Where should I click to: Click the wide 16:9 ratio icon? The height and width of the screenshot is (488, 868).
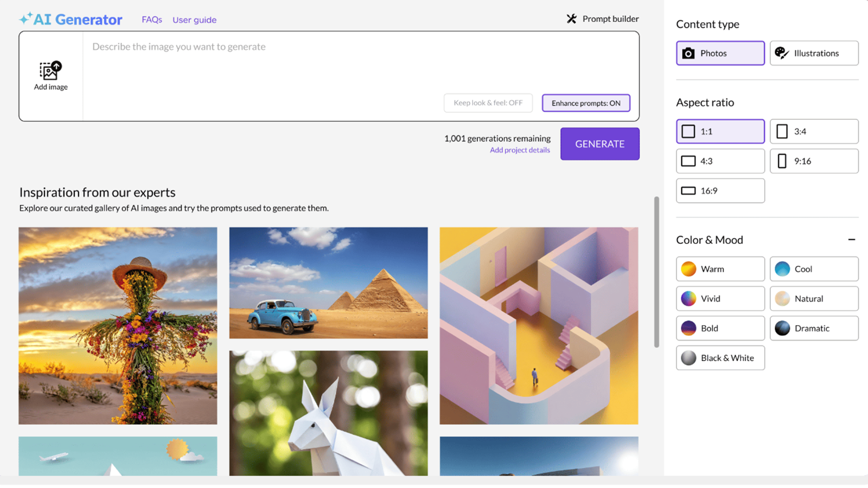[x=688, y=191]
